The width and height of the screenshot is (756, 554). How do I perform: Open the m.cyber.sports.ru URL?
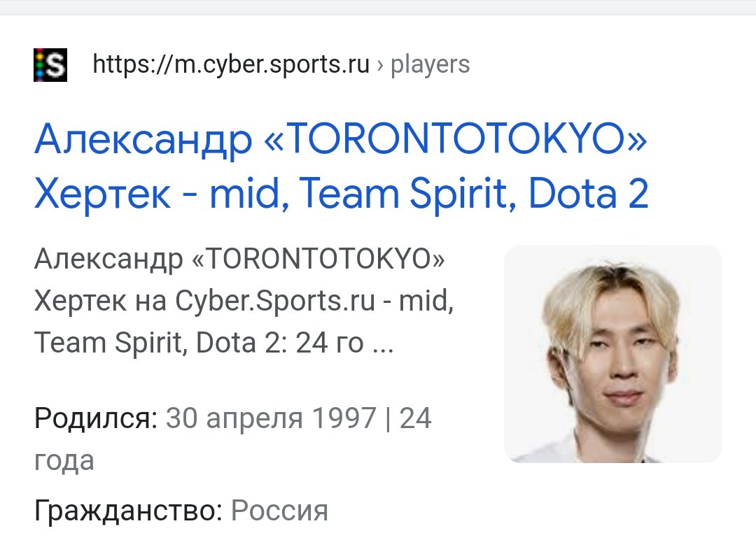coord(231,64)
